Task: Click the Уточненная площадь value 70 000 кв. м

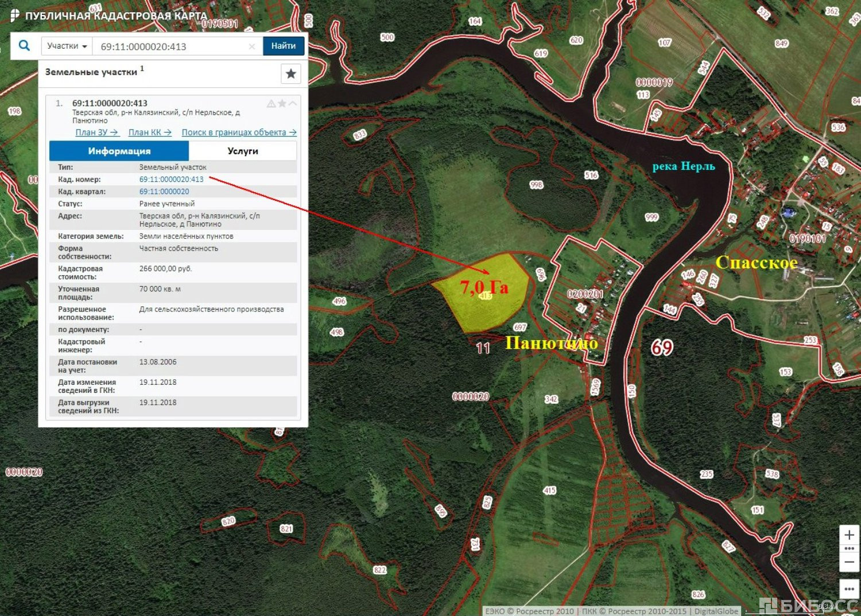Action: tap(160, 289)
